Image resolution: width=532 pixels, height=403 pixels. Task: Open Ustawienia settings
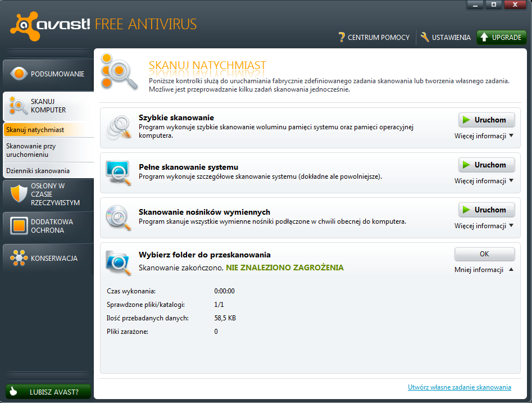(445, 37)
